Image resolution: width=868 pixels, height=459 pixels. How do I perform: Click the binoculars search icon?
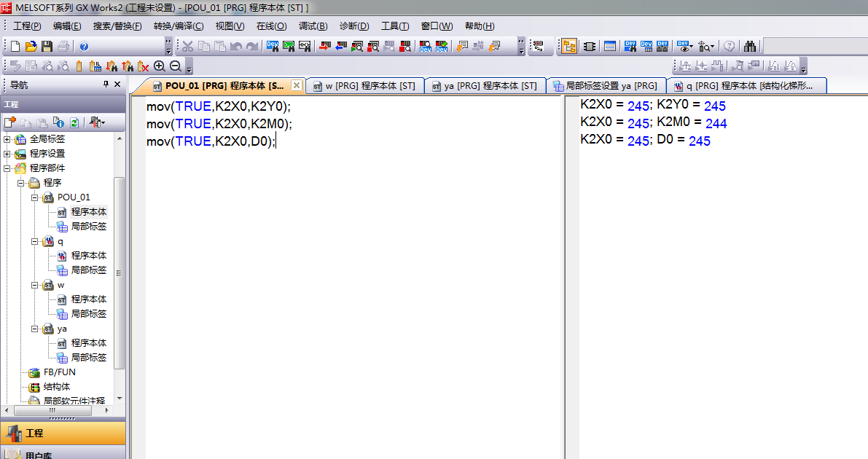tap(751, 47)
